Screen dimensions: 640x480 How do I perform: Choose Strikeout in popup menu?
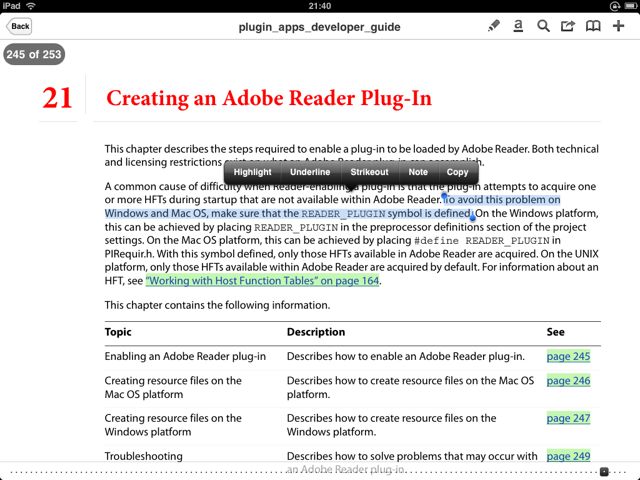(369, 172)
